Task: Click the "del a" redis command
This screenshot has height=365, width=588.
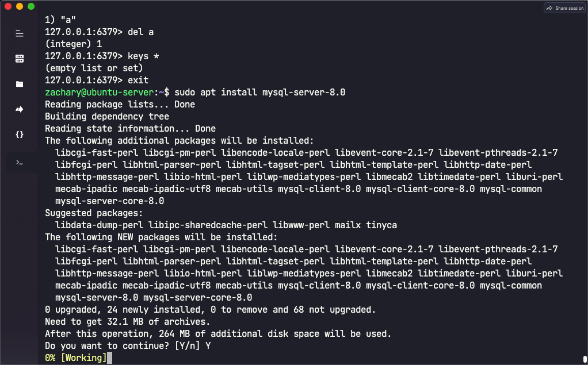Action: coord(140,32)
